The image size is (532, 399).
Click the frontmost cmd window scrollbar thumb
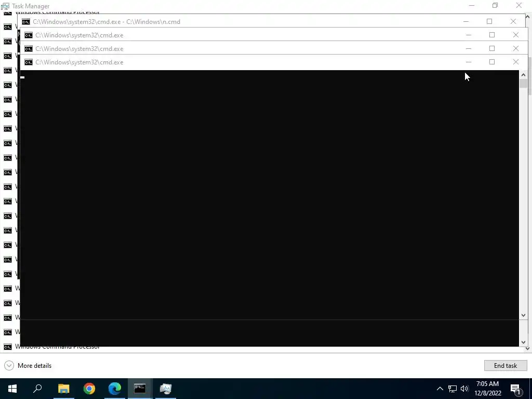click(523, 83)
